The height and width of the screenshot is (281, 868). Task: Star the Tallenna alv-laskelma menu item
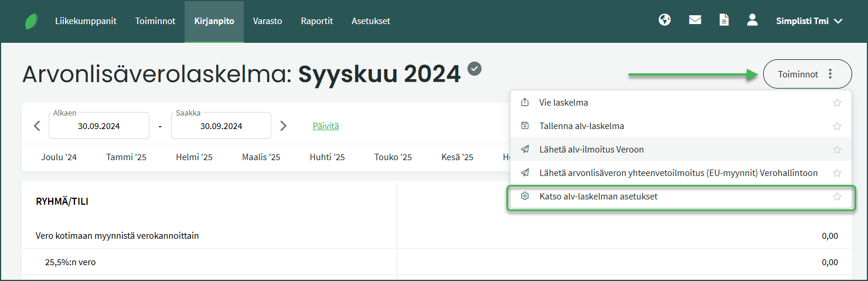(x=837, y=126)
